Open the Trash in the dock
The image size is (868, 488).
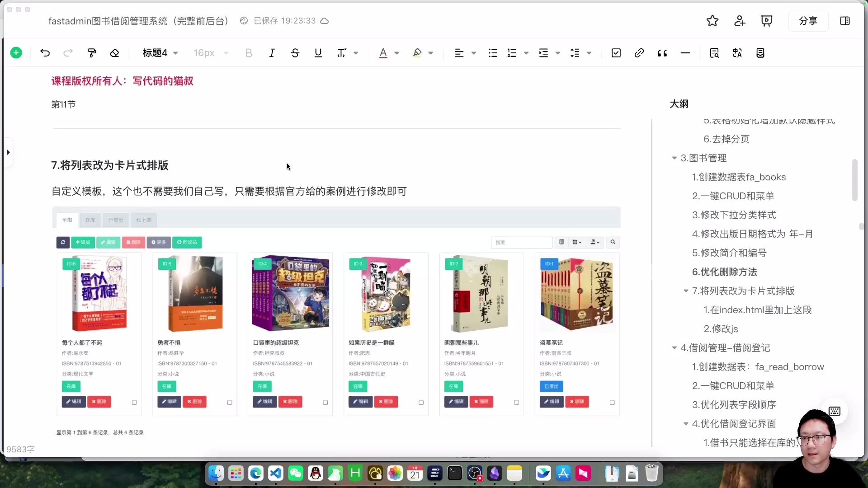tap(651, 474)
